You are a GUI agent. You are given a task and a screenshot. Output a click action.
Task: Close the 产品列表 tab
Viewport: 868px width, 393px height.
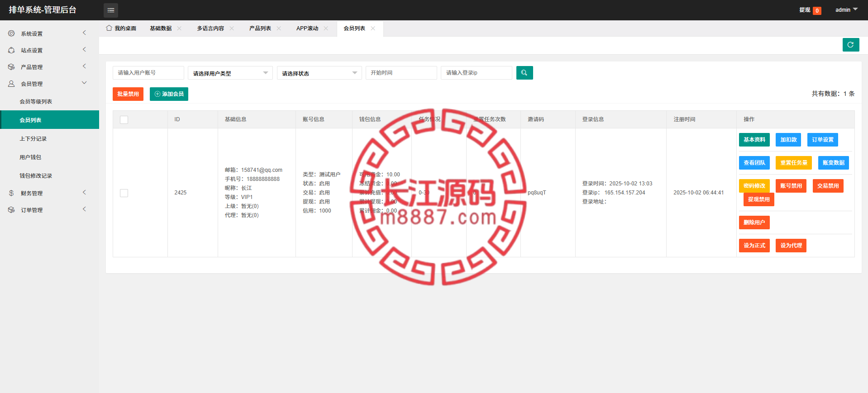(x=279, y=28)
